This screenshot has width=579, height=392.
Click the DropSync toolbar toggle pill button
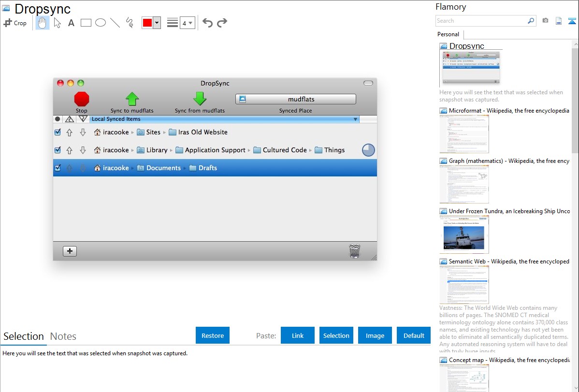(x=368, y=83)
